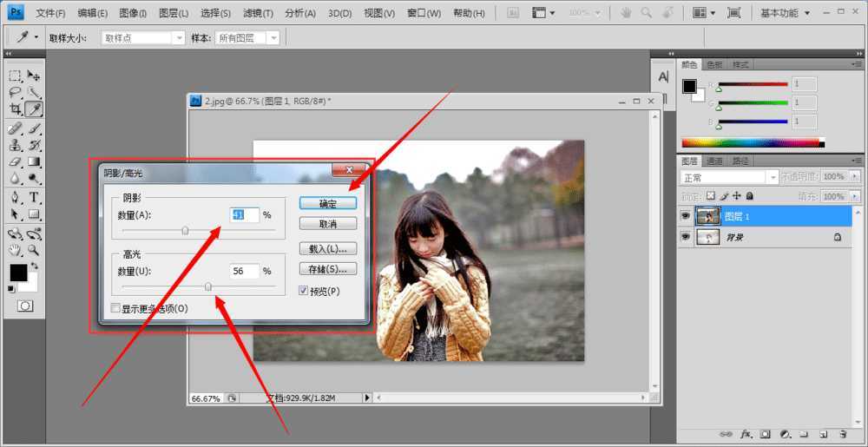Hide 图层 1 using its eye icon

[686, 216]
